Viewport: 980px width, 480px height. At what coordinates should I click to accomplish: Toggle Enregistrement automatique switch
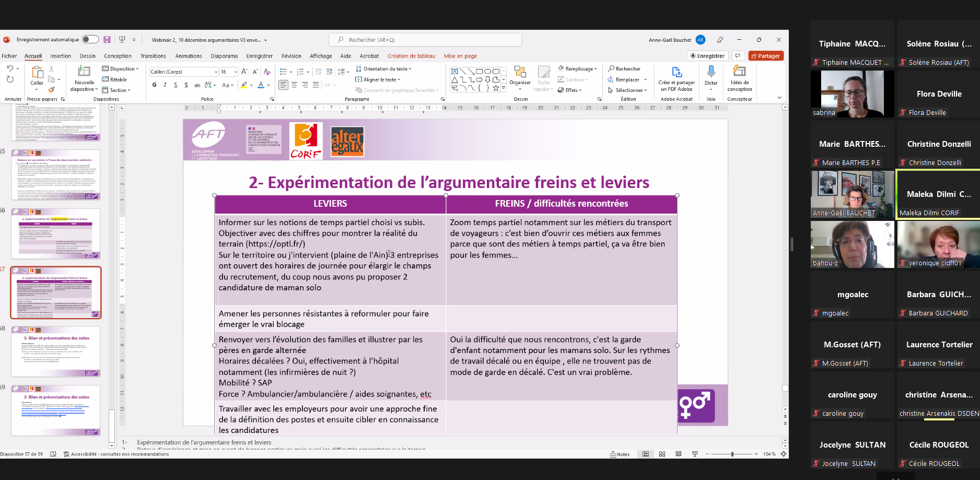click(90, 40)
